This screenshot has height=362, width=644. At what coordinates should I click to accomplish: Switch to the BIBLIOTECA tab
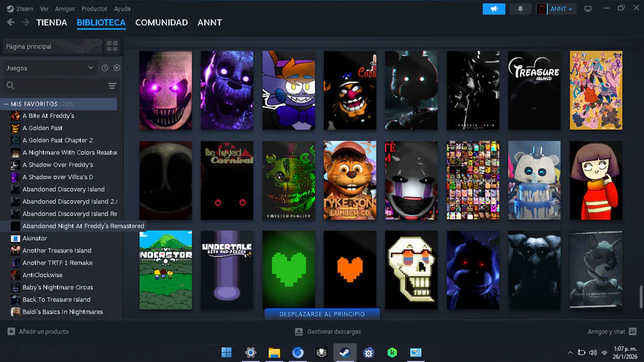[101, 23]
